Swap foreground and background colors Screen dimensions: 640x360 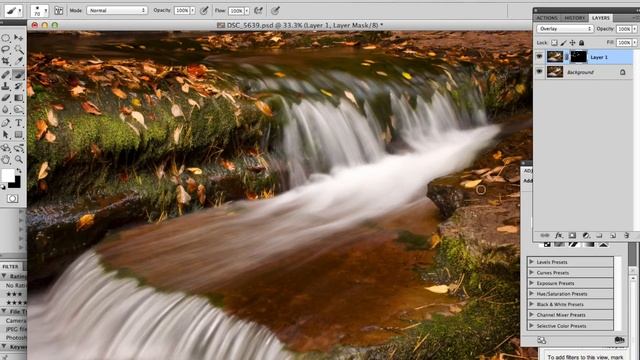pyautogui.click(x=18, y=171)
